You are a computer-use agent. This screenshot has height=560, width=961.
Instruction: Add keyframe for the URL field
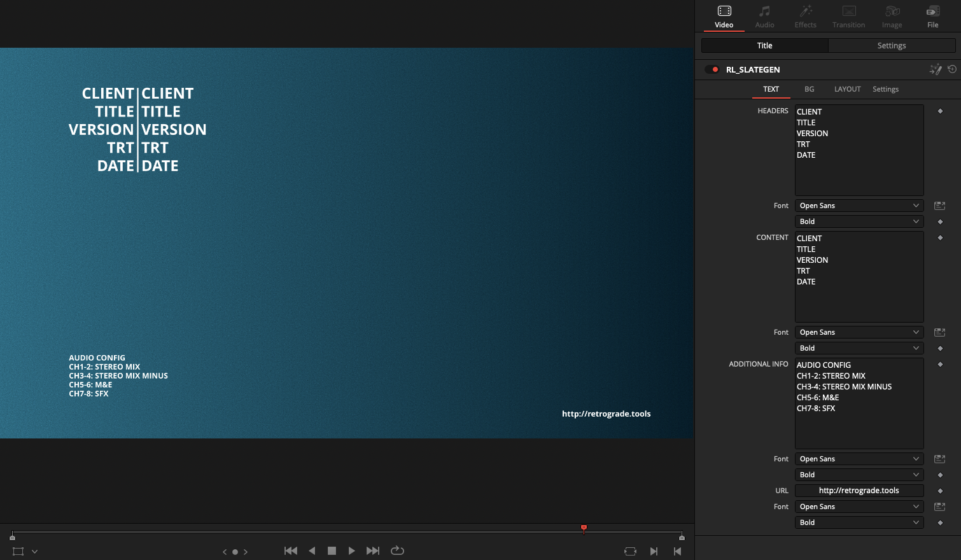[940, 491]
